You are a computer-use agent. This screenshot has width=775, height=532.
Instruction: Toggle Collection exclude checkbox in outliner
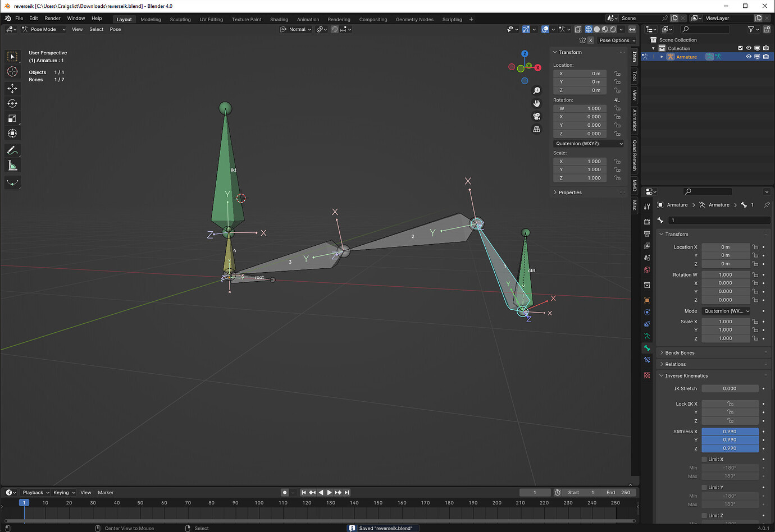pyautogui.click(x=740, y=48)
